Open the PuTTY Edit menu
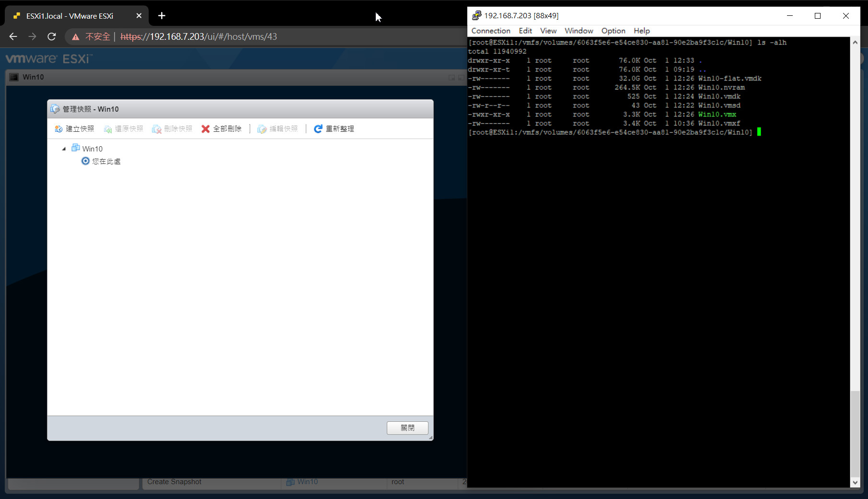 click(x=525, y=31)
